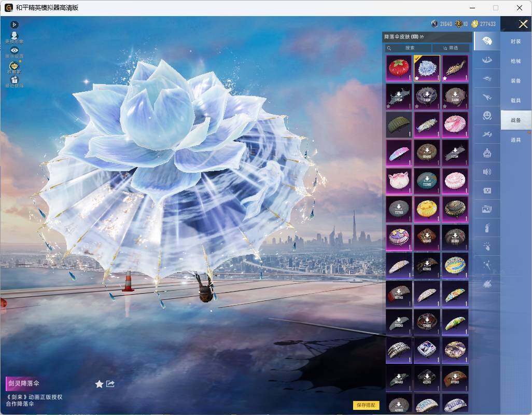Open the robot companion category icon
This screenshot has height=415, width=532.
coord(487,153)
